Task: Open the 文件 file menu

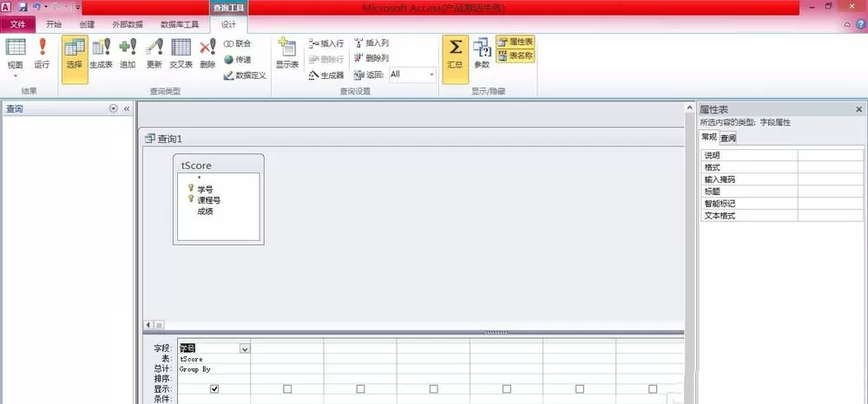Action: pyautogui.click(x=18, y=24)
